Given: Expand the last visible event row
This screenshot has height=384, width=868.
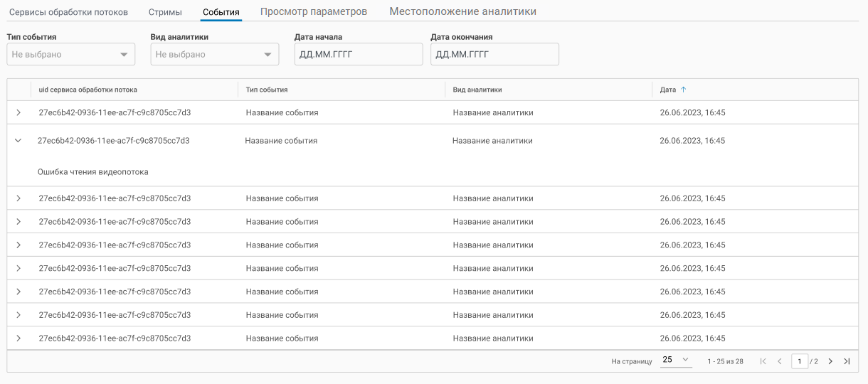Looking at the screenshot, I should 18,338.
